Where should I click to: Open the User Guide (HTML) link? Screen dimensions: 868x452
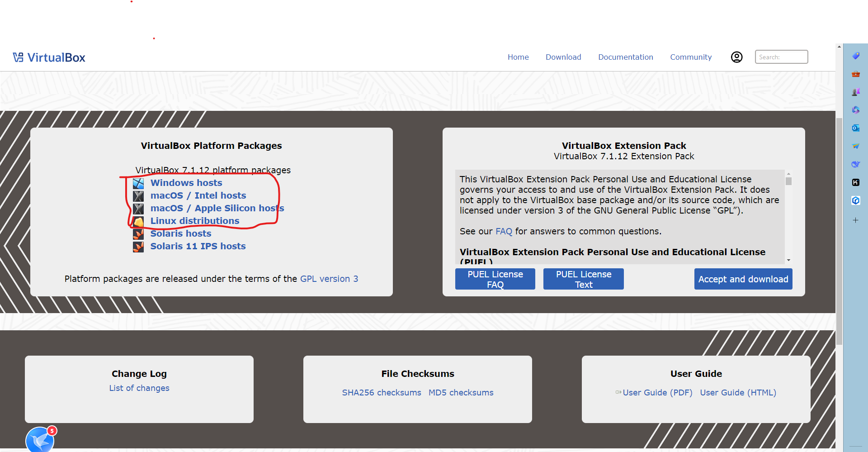pos(738,393)
